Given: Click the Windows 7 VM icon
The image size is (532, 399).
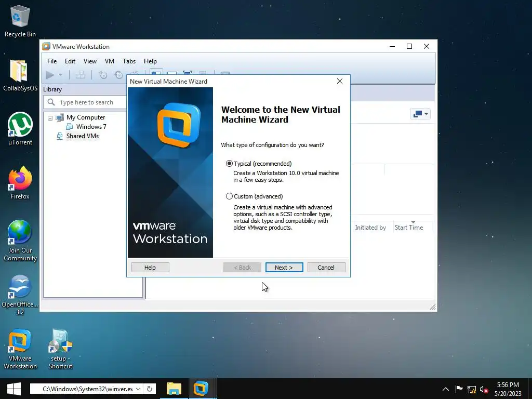Looking at the screenshot, I should point(69,127).
